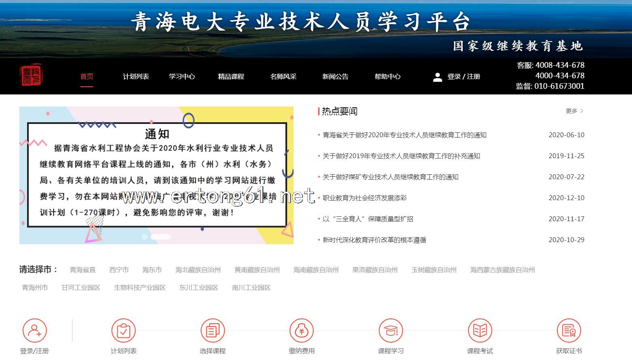This screenshot has height=364, width=632.
Task: Click the 通知 banner image
Action: pos(156,175)
